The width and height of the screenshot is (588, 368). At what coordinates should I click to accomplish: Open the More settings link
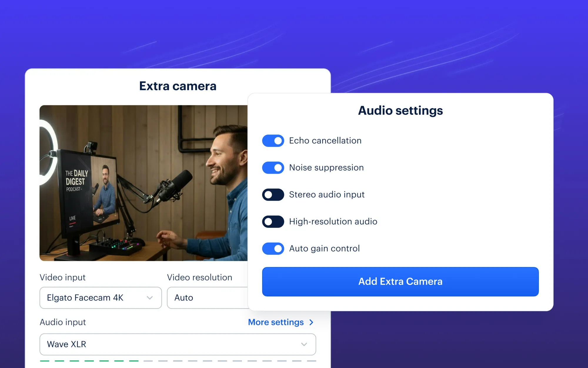[276, 322]
